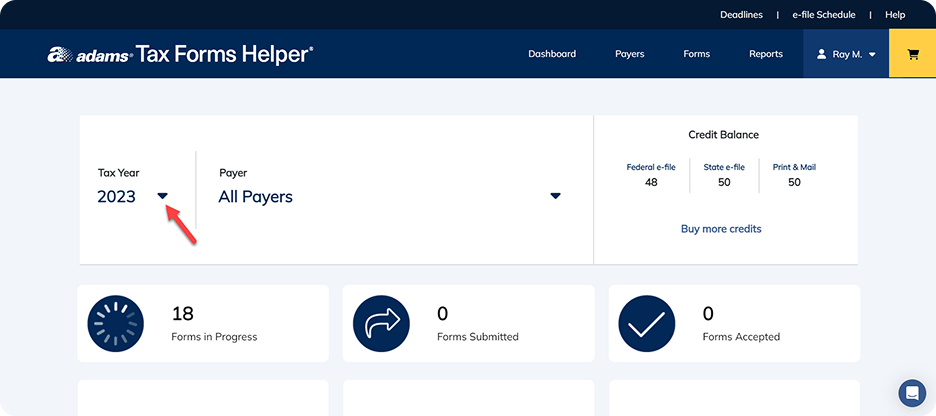Click the State e-file credit label
Image resolution: width=936 pixels, height=416 pixels.
tap(724, 167)
